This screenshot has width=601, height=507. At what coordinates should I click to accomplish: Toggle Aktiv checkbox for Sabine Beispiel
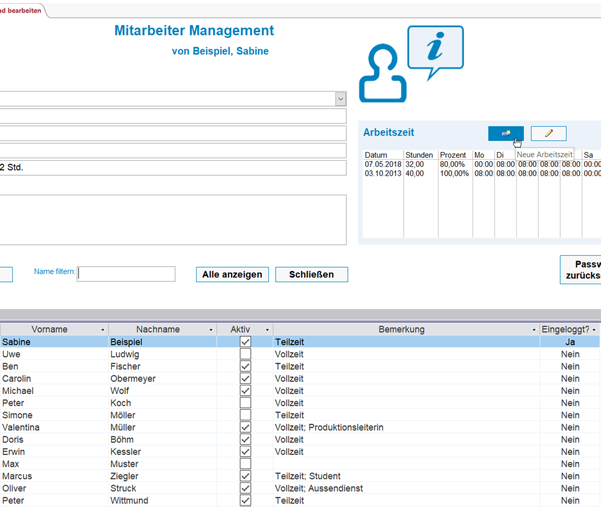(x=245, y=341)
